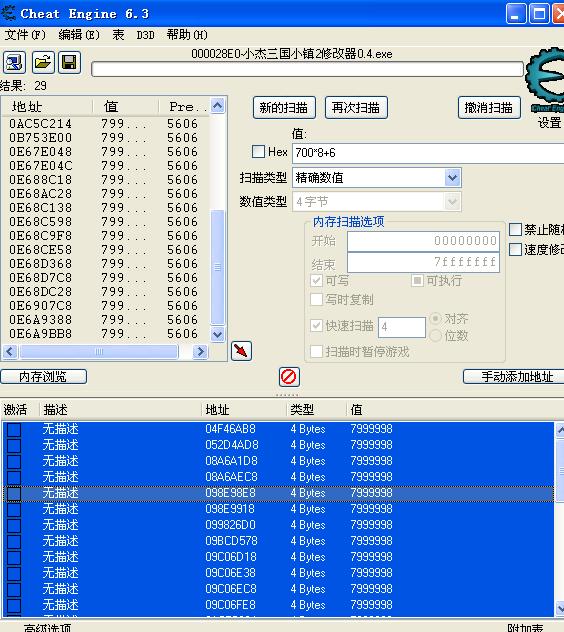Toggle the 写时复制 copy-on-write checkbox
The height and width of the screenshot is (632, 564).
coord(316,299)
